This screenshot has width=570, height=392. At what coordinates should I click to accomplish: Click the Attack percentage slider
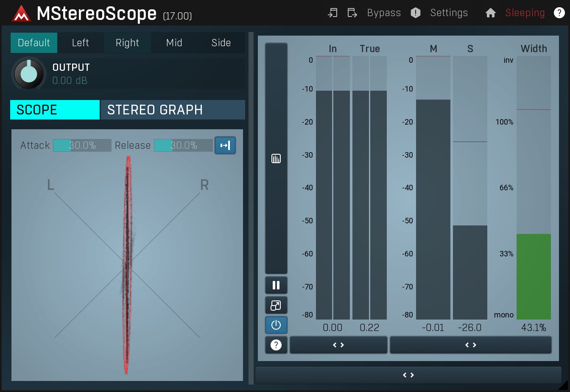(82, 145)
